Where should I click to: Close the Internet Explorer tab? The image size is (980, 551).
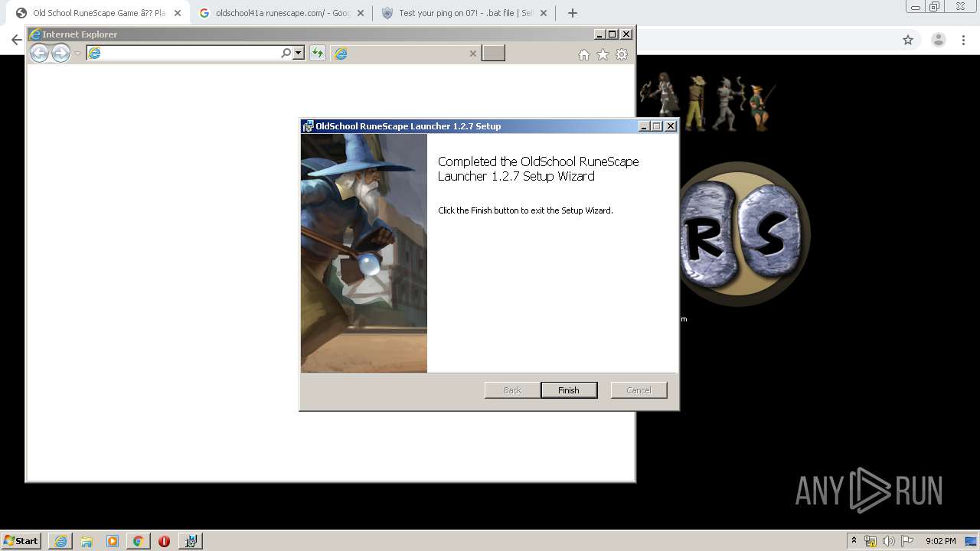click(x=472, y=54)
